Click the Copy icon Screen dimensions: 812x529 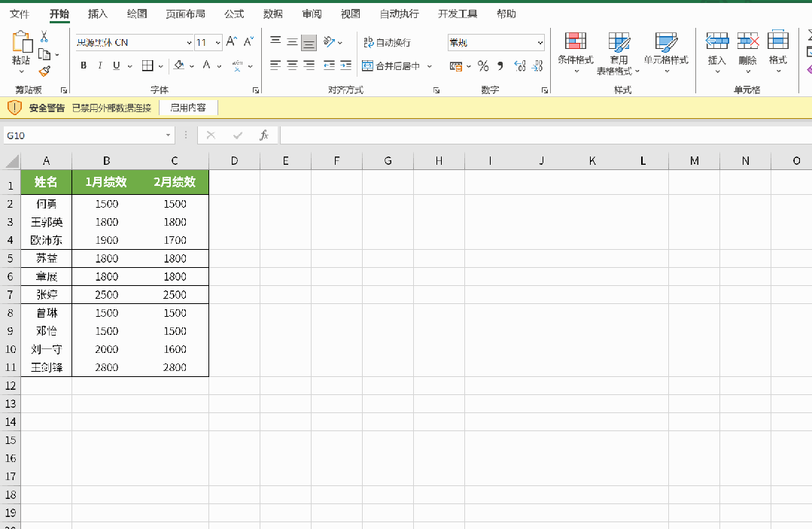44,54
